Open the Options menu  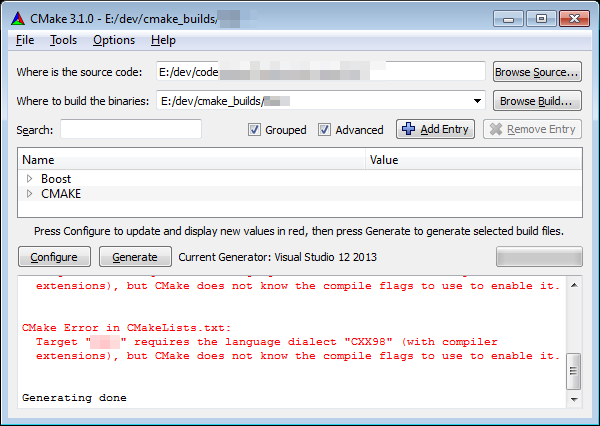click(113, 40)
